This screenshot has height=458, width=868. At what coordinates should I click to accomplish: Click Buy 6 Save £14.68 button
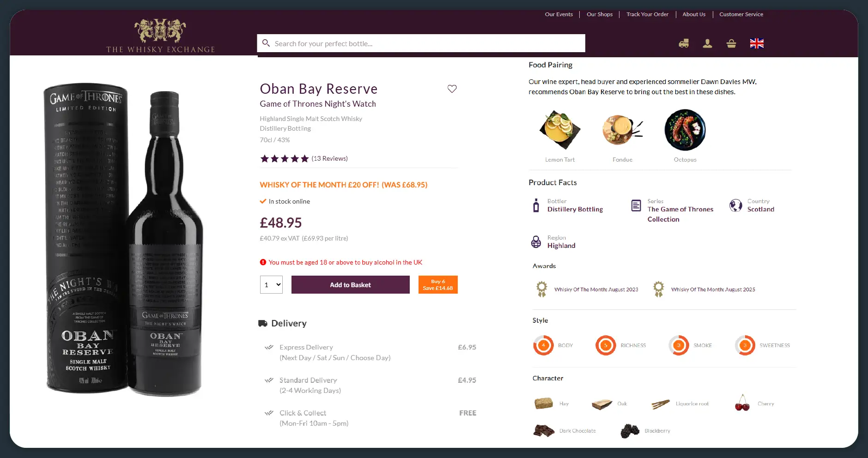tap(438, 285)
